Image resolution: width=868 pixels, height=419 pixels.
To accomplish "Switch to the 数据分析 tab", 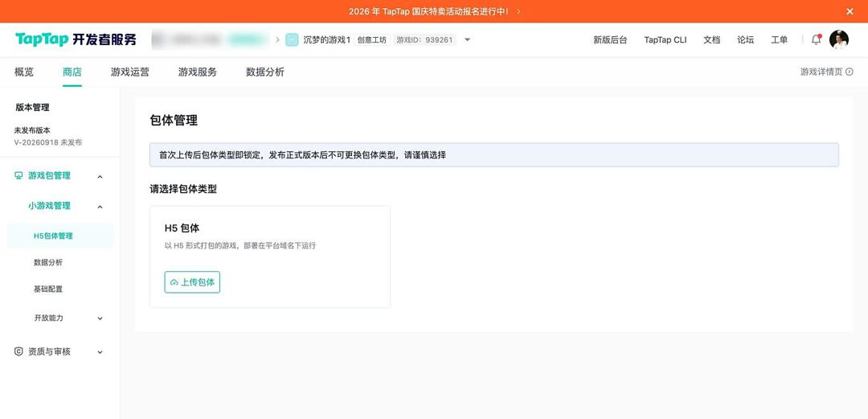I will [x=265, y=72].
